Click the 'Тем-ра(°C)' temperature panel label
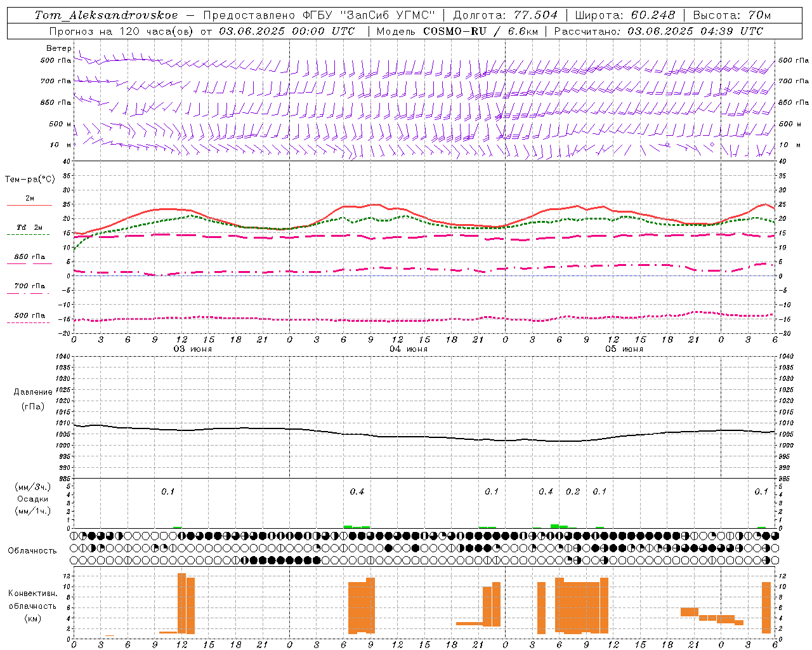This screenshot has width=812, height=650. [x=30, y=180]
